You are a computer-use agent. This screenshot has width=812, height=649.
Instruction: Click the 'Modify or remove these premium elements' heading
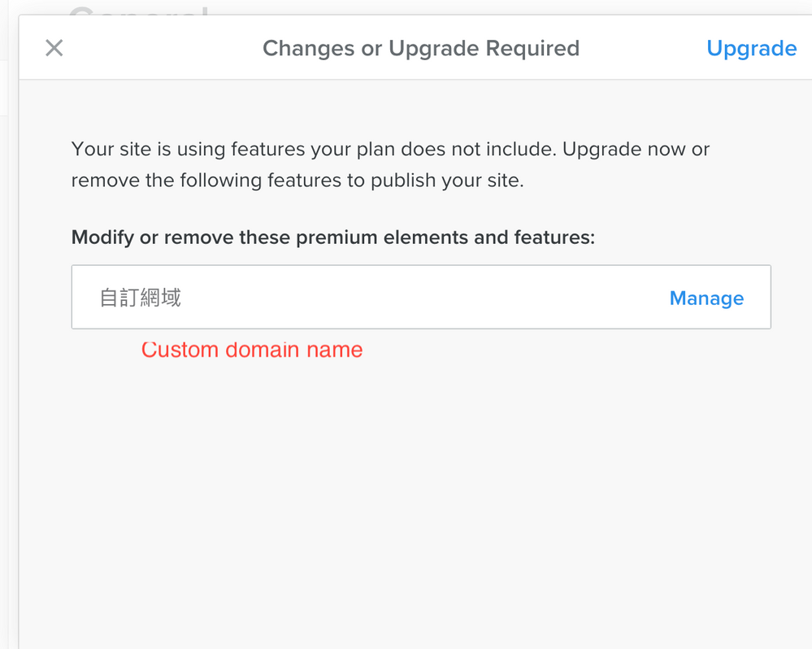[x=333, y=237]
